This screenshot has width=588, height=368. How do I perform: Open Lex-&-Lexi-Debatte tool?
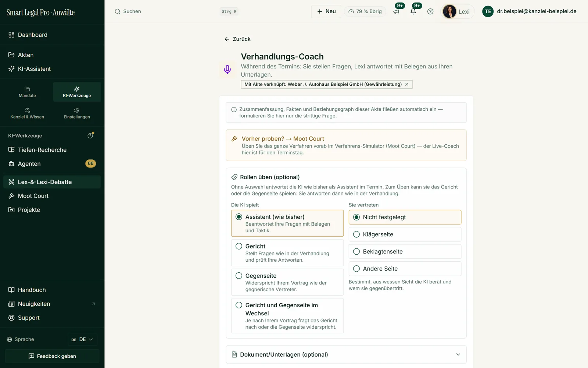click(52, 182)
